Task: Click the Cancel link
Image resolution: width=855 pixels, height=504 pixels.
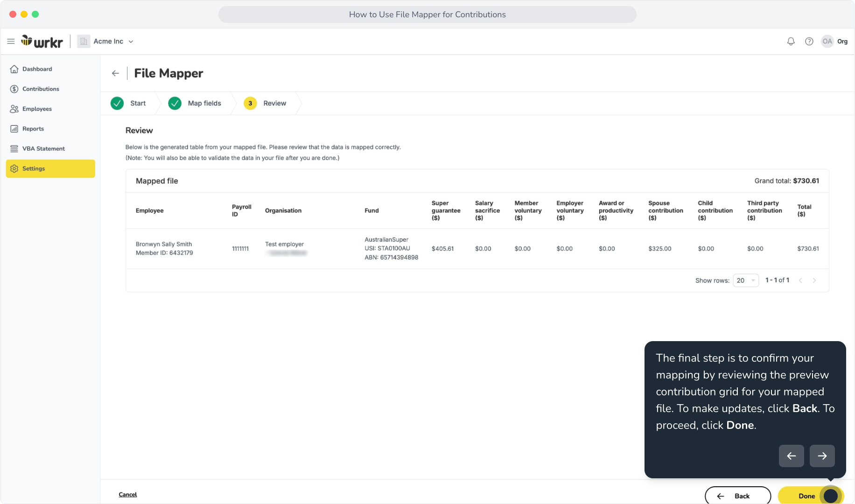Action: point(128,495)
